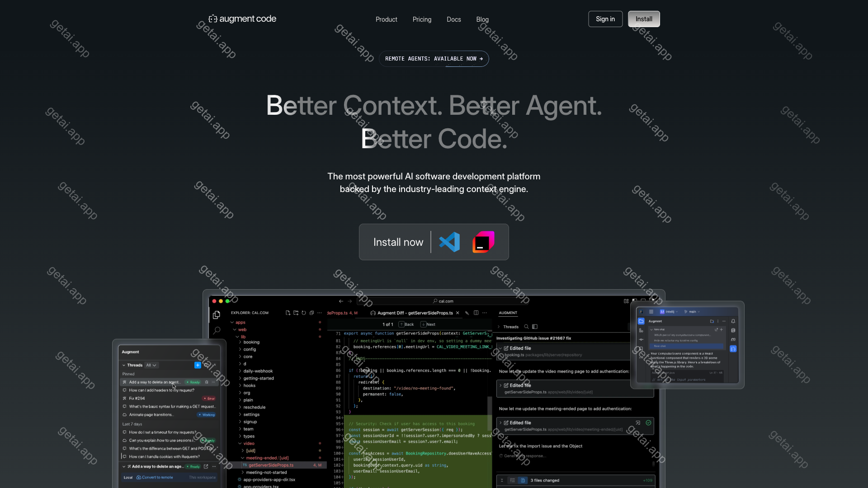Image resolution: width=868 pixels, height=488 pixels.
Task: Click the Sign in button
Action: pyautogui.click(x=605, y=19)
